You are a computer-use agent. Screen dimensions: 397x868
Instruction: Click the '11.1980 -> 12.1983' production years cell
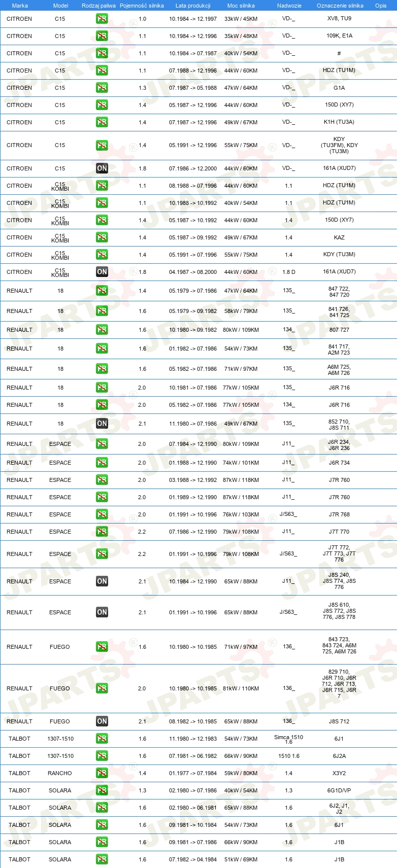193,739
